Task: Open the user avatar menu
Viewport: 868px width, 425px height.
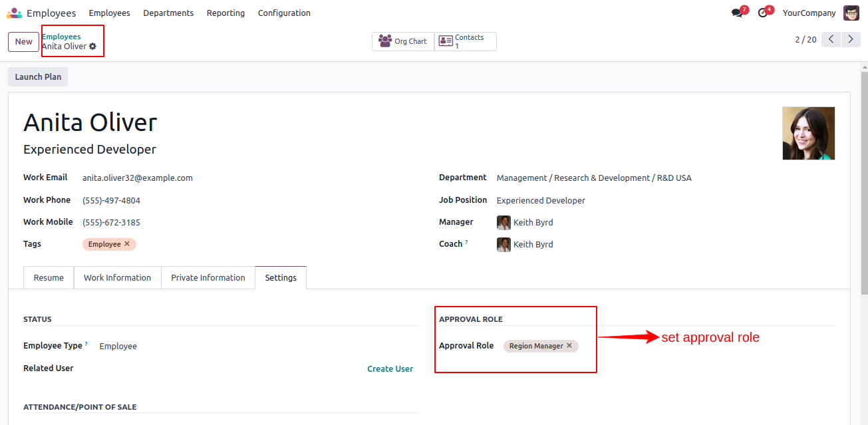Action: click(x=851, y=13)
